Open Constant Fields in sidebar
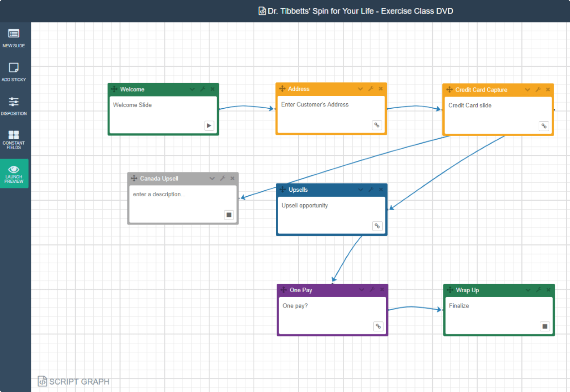The image size is (570, 392). click(14, 139)
